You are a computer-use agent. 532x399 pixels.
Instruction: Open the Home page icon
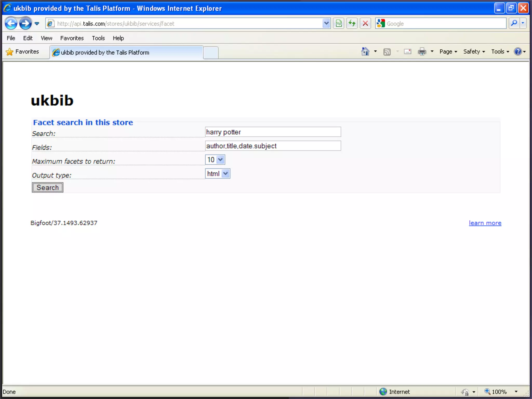365,51
